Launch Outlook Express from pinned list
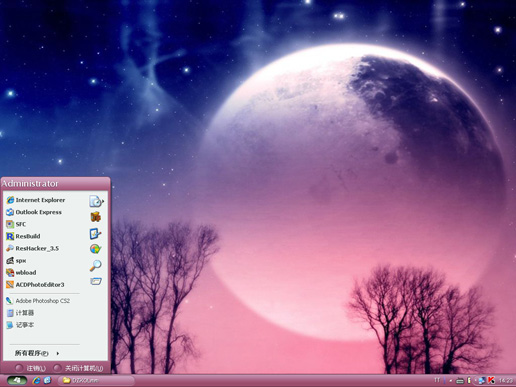516x387 pixels. [34, 212]
